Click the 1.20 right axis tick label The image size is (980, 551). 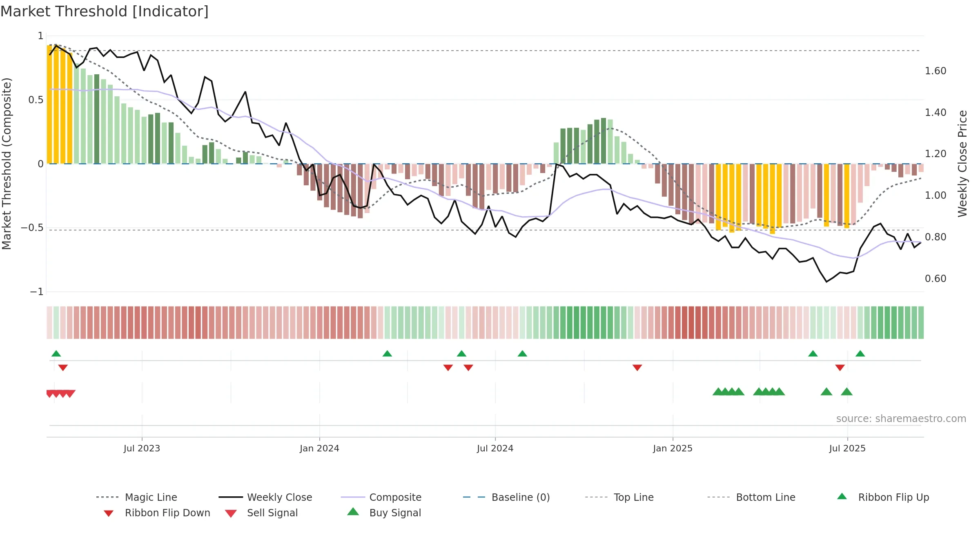[x=935, y=154]
